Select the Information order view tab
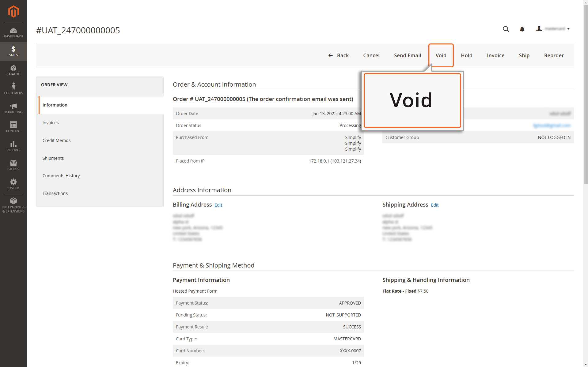This screenshot has height=367, width=588. pyautogui.click(x=101, y=105)
